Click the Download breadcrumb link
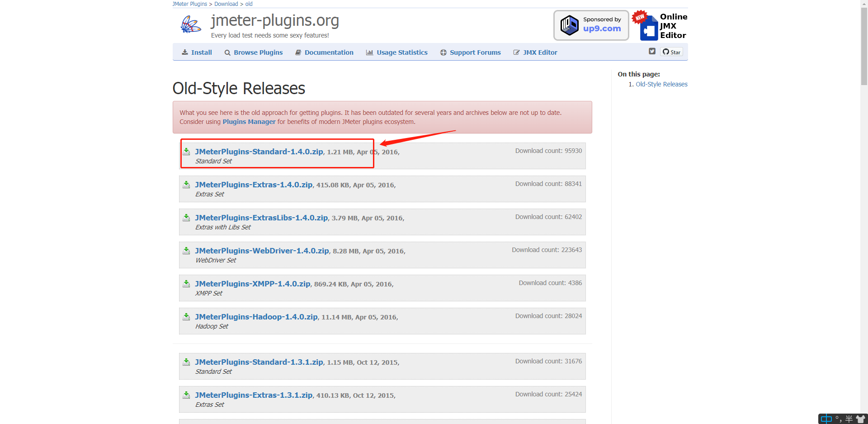This screenshot has width=868, height=424. click(x=226, y=4)
